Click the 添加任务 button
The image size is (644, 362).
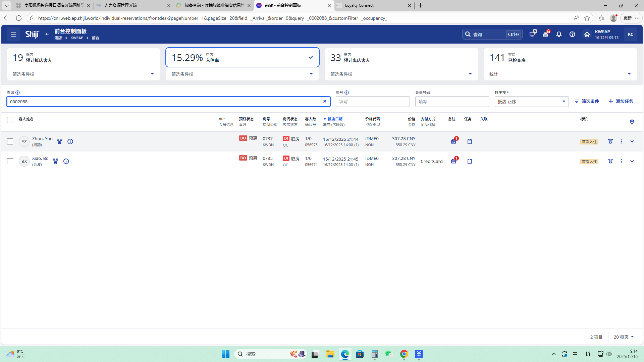click(x=621, y=101)
